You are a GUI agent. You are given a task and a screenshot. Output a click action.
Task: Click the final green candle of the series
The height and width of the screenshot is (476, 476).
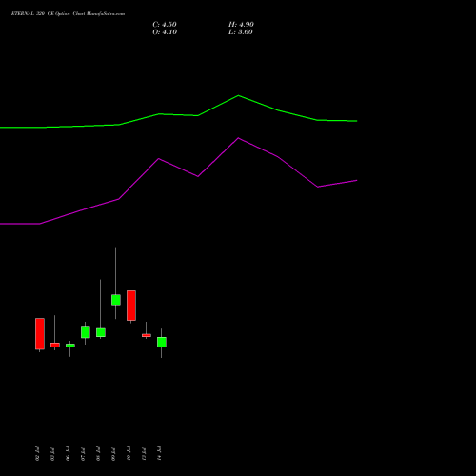162,343
